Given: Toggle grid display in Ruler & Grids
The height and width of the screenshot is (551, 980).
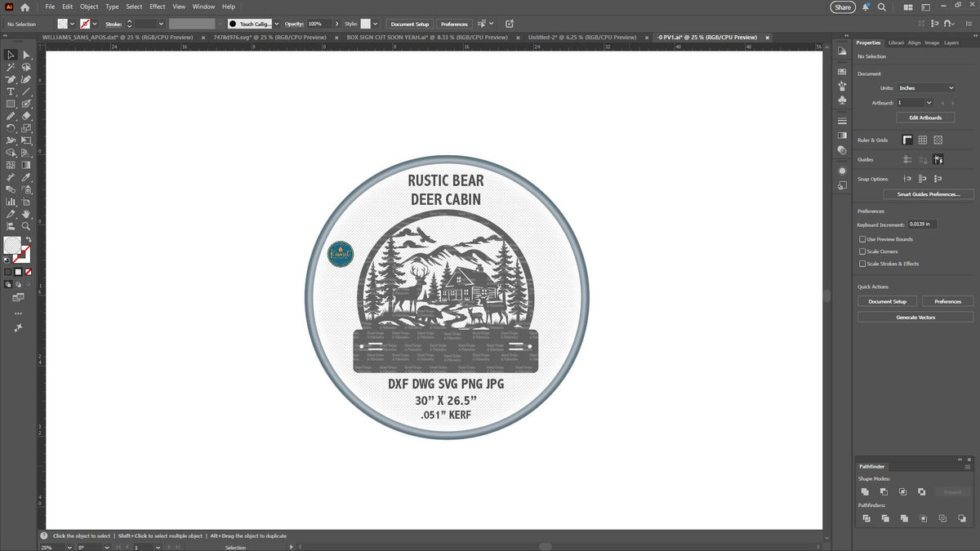Looking at the screenshot, I should pos(923,140).
